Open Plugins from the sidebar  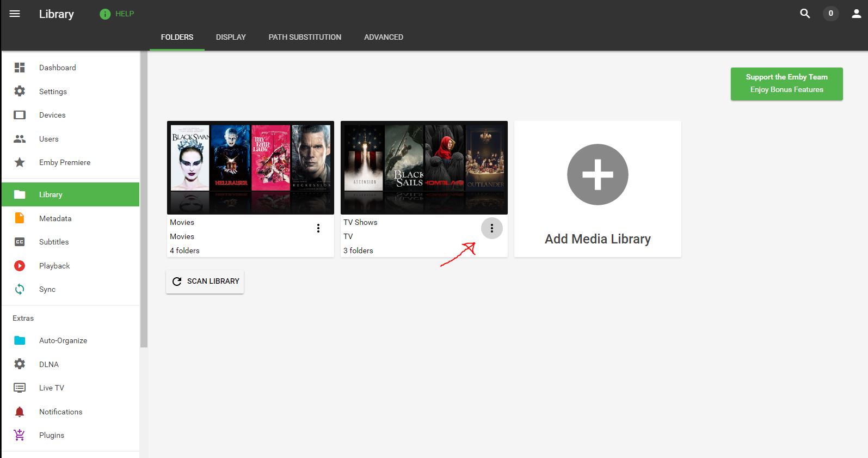71,435
